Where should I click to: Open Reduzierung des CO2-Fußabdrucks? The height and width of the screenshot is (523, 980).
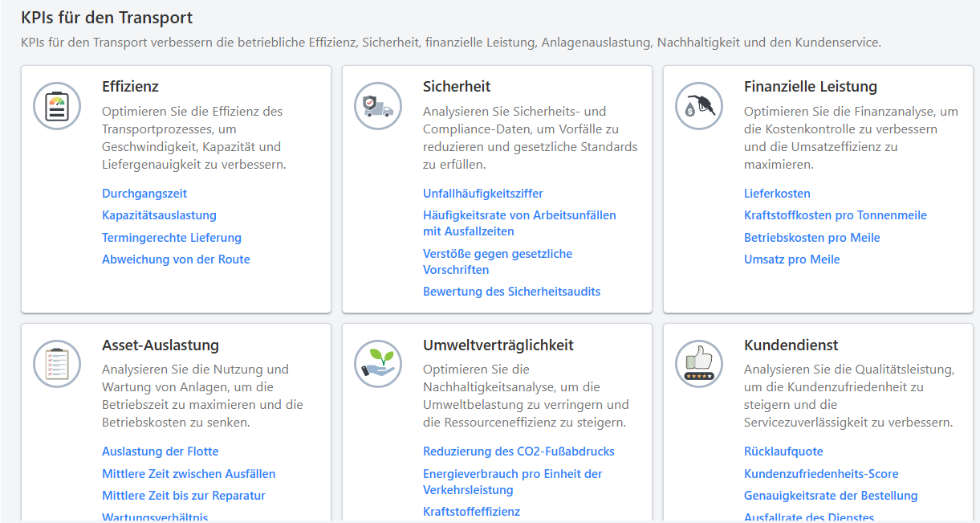[518, 451]
